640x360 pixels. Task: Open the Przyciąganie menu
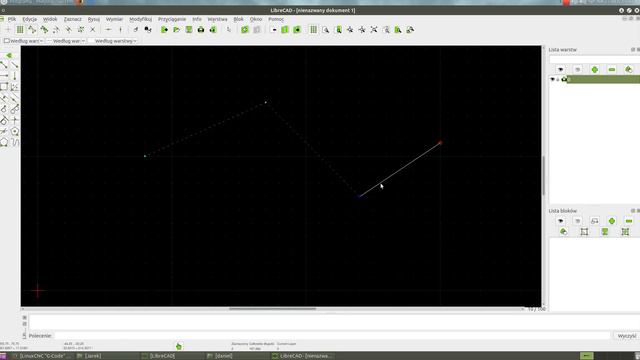tap(172, 19)
